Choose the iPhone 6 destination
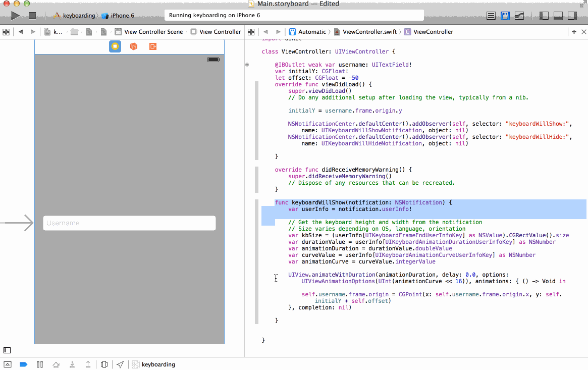 [118, 15]
